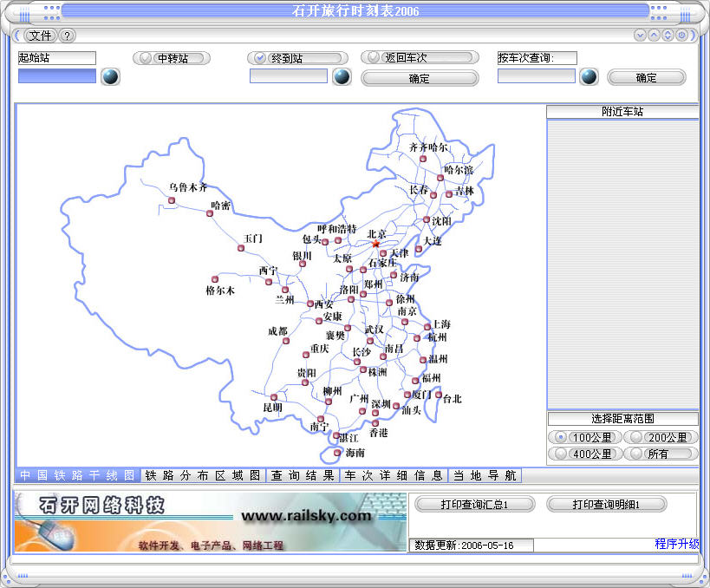
Task: Click the 起始站 input field
Action: (x=57, y=76)
